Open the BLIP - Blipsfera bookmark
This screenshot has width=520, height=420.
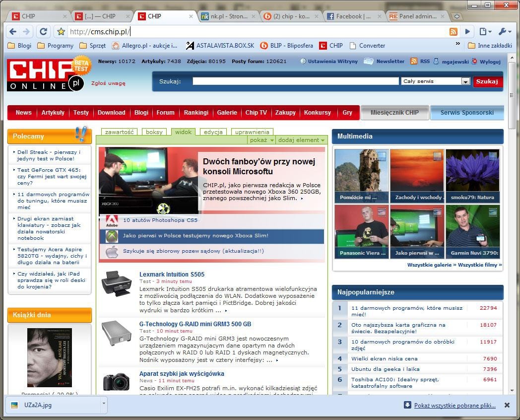pyautogui.click(x=287, y=46)
